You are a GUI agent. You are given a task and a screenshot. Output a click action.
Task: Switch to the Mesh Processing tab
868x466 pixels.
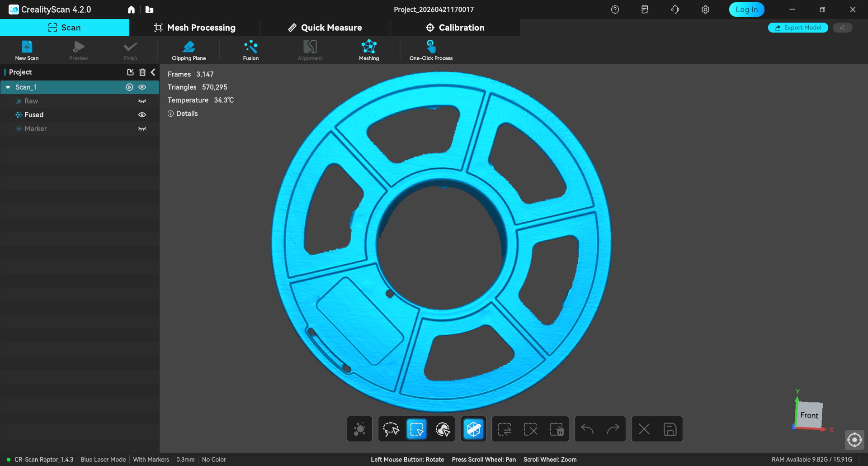(195, 28)
